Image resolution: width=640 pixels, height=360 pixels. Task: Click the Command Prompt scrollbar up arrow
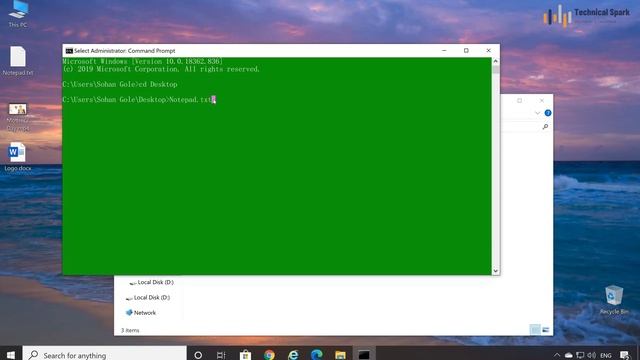496,61
